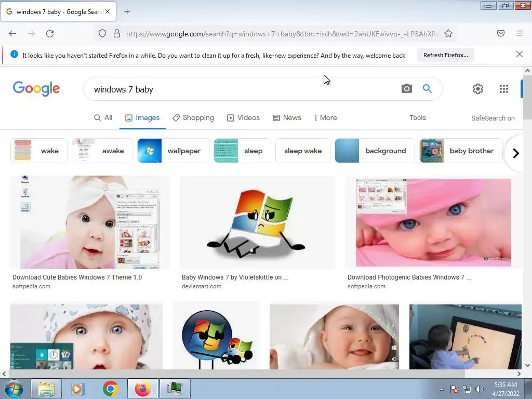
Task: Select the baby brother suggestion chip
Action: tap(461, 151)
